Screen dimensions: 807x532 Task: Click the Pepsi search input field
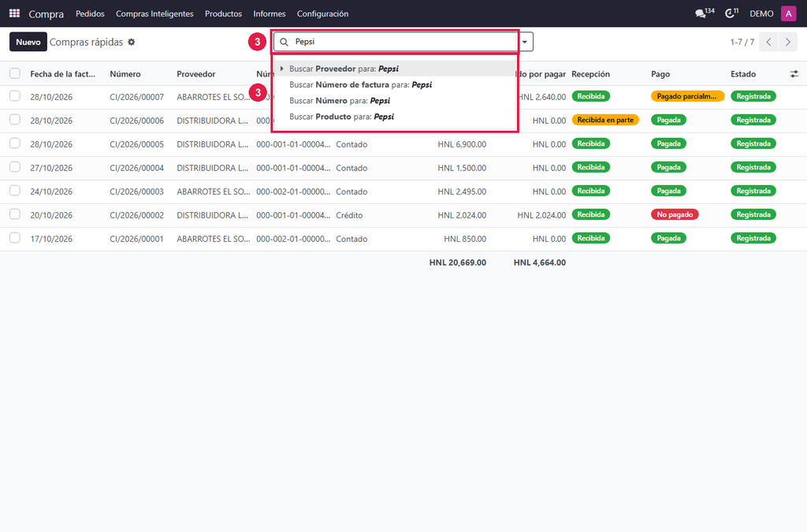(x=404, y=42)
